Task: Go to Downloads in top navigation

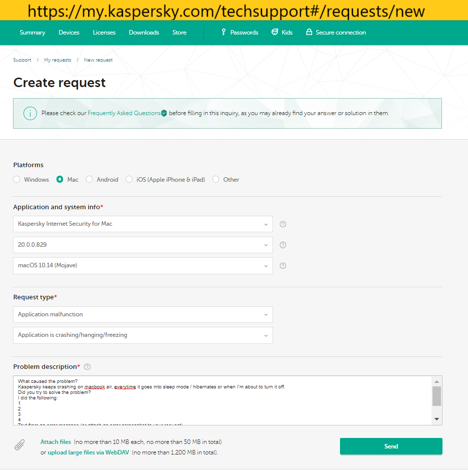Action: click(x=144, y=33)
